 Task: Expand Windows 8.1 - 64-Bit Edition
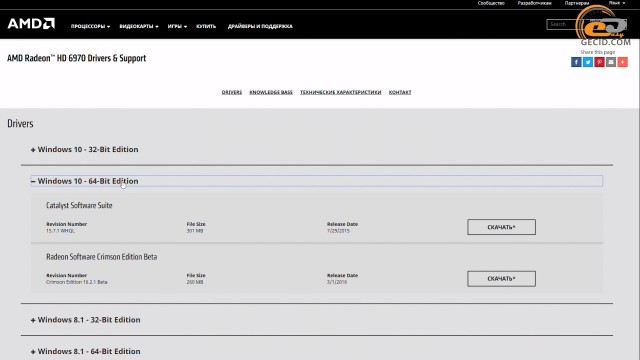[x=85, y=351]
